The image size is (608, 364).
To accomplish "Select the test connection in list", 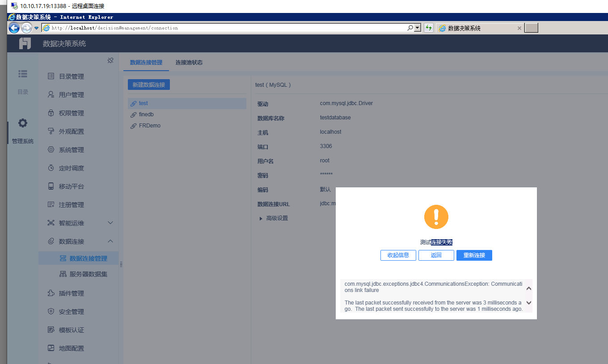I will click(187, 103).
